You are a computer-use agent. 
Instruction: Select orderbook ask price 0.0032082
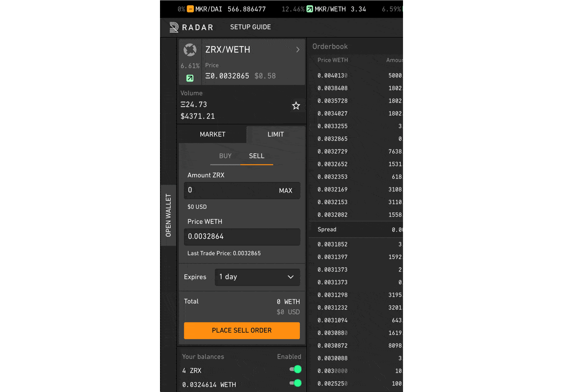[333, 215]
